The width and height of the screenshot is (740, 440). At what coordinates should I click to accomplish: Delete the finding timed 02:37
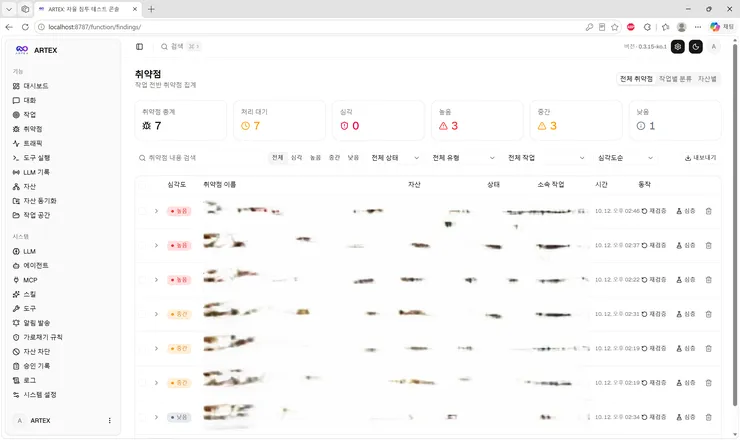[x=708, y=245]
